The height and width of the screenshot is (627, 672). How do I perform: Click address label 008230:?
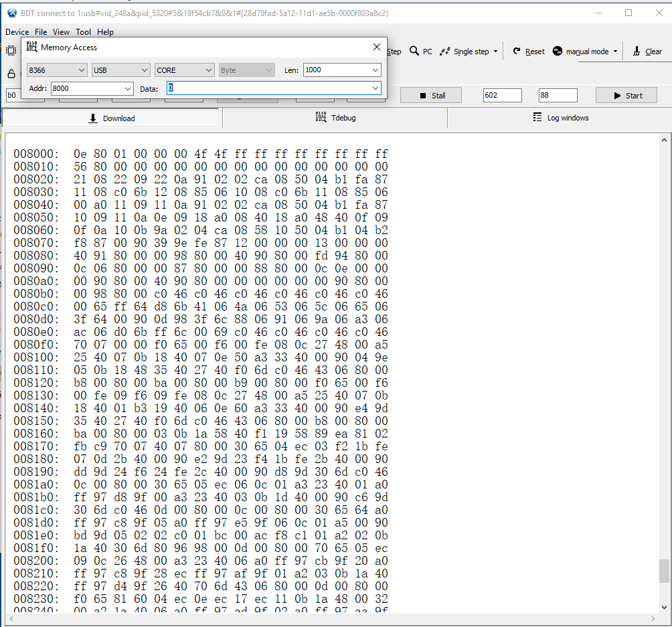(36, 599)
